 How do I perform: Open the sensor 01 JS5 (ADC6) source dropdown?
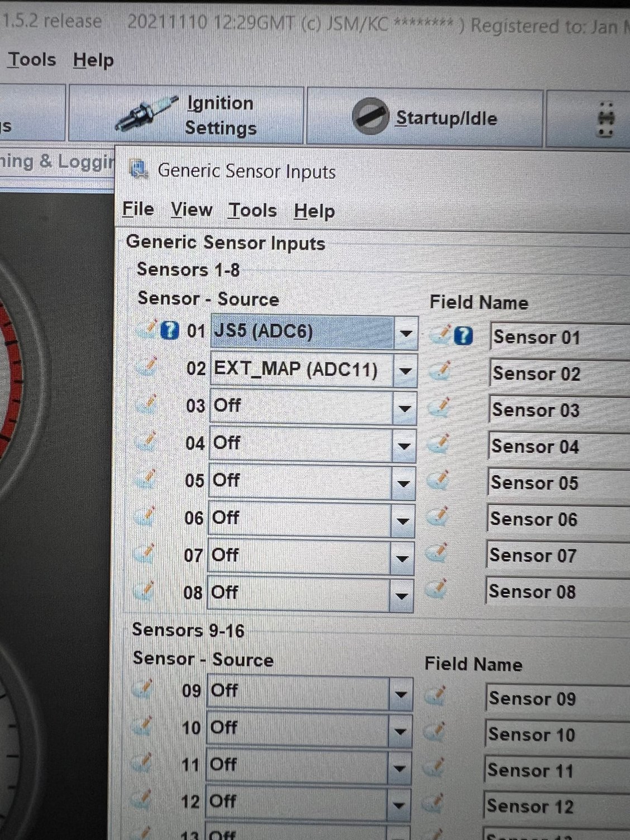405,333
